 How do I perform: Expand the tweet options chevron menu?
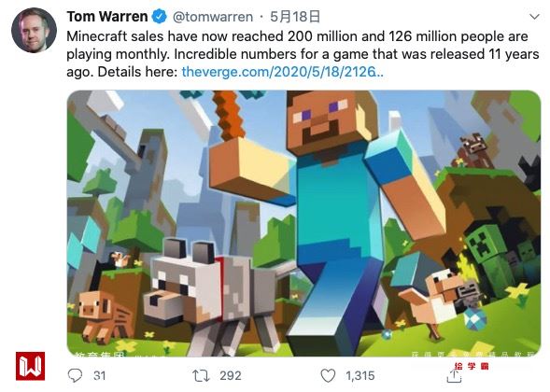click(x=534, y=17)
